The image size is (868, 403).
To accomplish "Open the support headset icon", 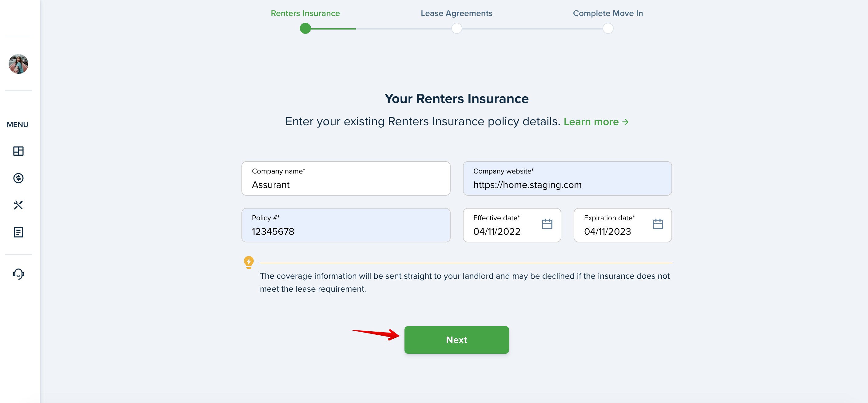I will [18, 274].
